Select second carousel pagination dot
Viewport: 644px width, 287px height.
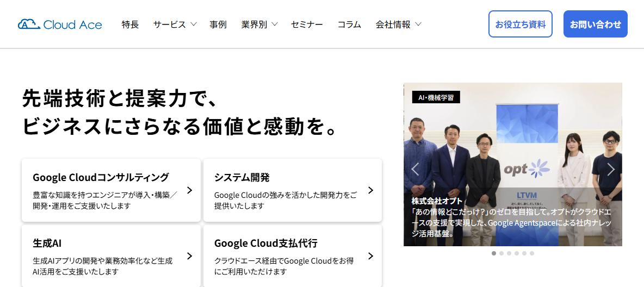pyautogui.click(x=501, y=253)
